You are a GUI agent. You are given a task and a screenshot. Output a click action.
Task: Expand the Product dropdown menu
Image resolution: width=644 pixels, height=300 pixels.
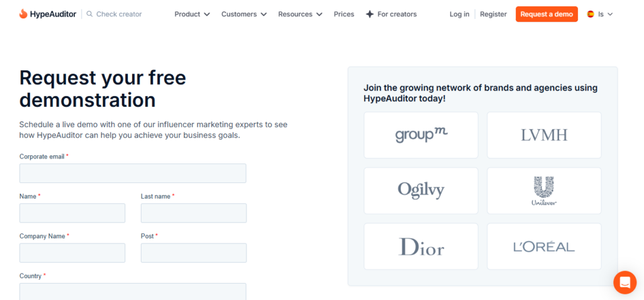[192, 14]
